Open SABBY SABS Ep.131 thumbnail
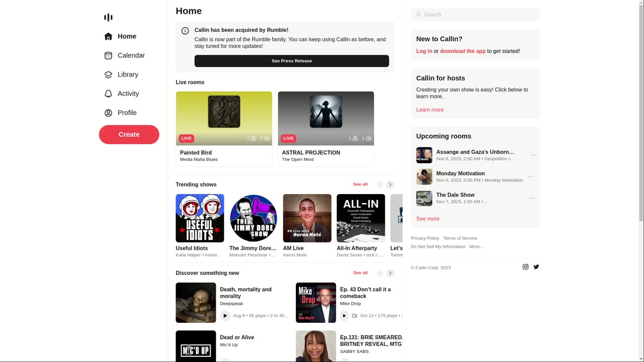The width and height of the screenshot is (644, 362). coord(316,346)
